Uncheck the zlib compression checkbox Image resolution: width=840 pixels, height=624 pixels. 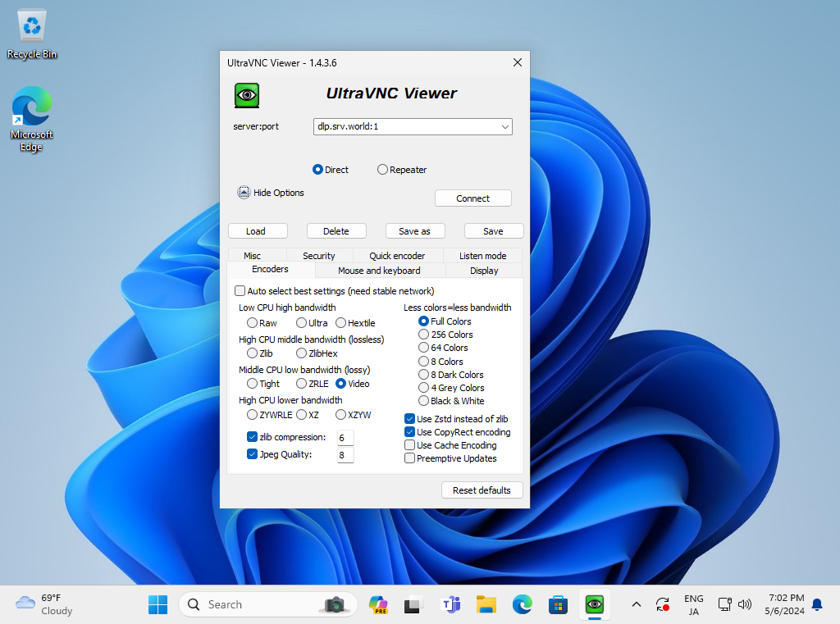(252, 436)
